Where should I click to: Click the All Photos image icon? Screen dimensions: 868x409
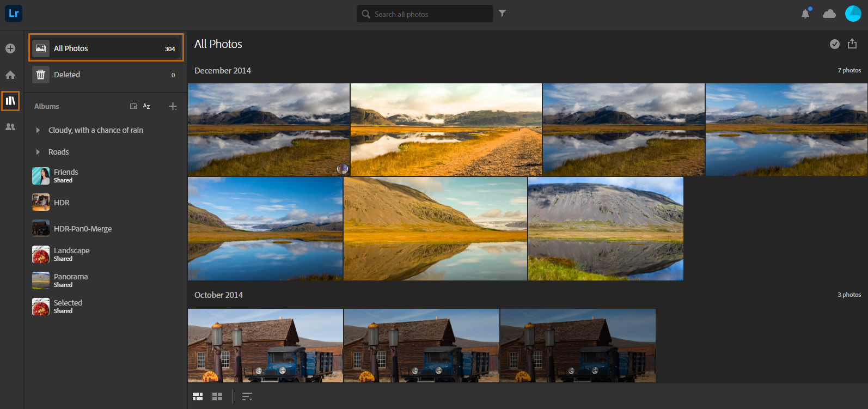[41, 48]
